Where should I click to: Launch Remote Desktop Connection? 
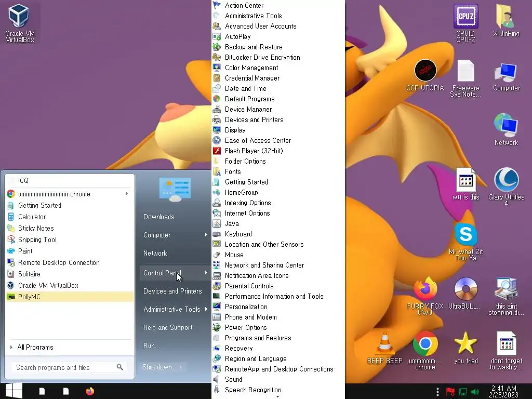coord(70,262)
